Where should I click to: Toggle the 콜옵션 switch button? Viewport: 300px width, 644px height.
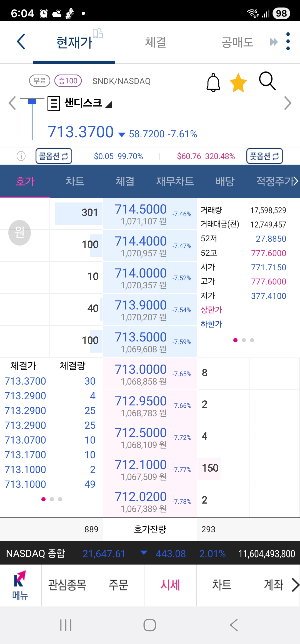coord(54,156)
